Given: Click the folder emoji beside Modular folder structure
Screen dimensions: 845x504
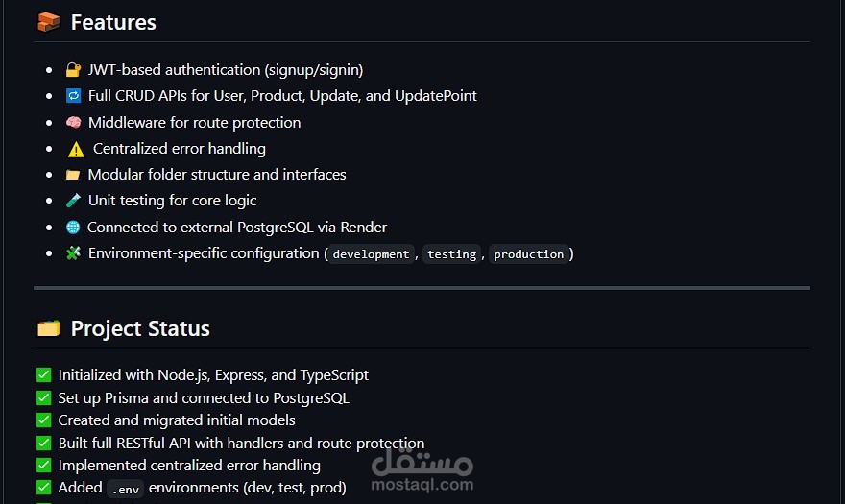Looking at the screenshot, I should click(73, 175).
